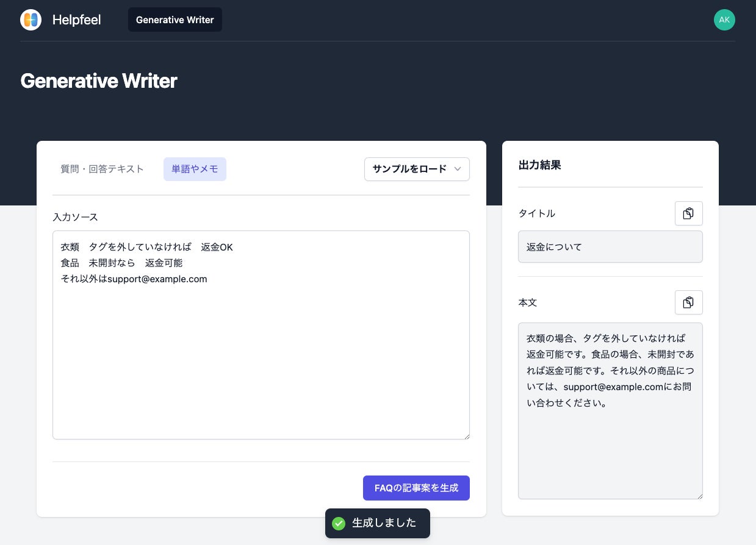Click the タイトル output field 返金について
The image size is (756, 545).
[x=610, y=247]
